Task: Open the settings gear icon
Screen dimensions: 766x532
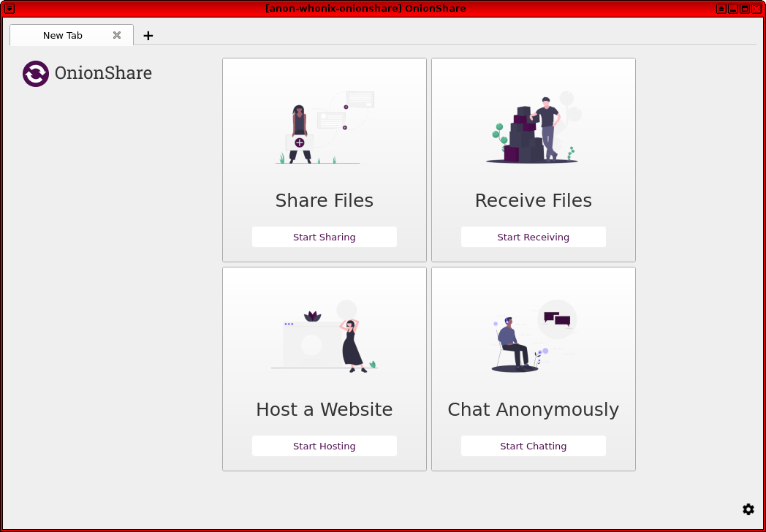Action: 748,509
